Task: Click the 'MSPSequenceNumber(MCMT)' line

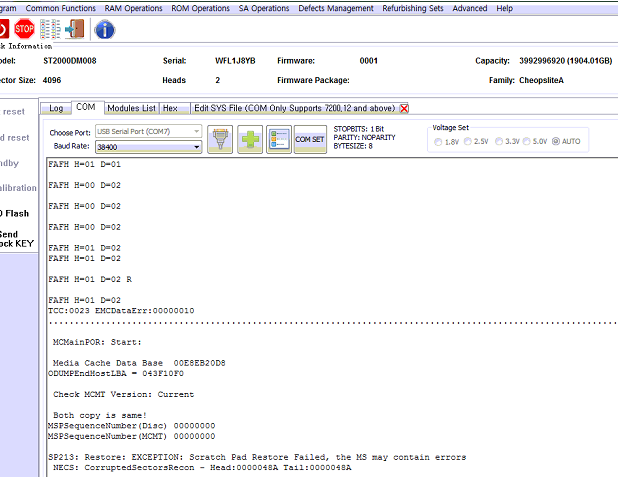Action: (x=131, y=436)
